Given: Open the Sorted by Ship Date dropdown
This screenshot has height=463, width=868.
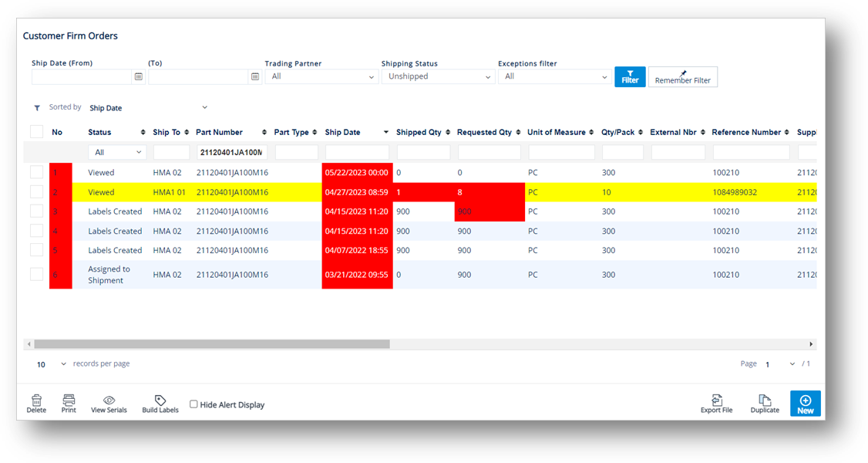Looking at the screenshot, I should coord(148,108).
